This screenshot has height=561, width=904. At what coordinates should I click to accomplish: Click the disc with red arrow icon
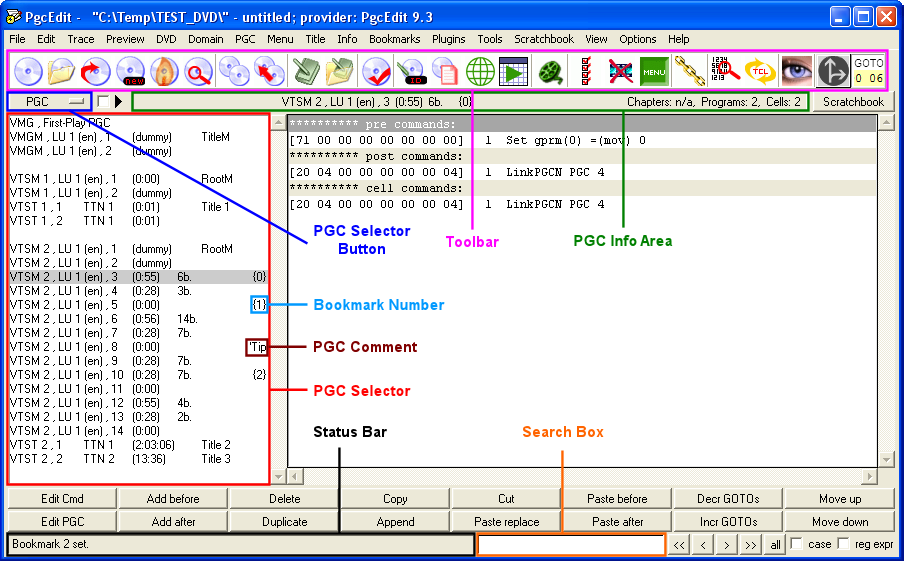click(96, 71)
